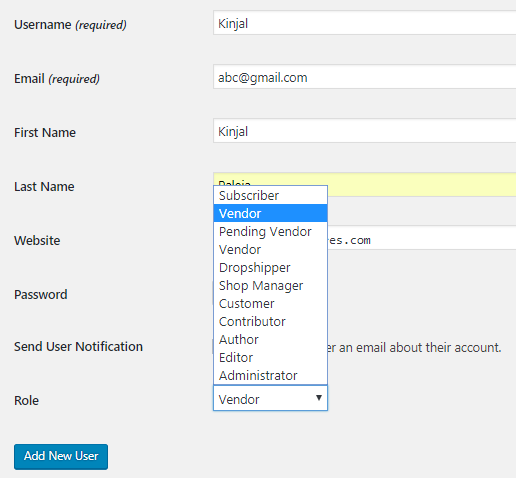The image size is (516, 478).
Task: Pick Administrator role option
Action: tap(270, 375)
